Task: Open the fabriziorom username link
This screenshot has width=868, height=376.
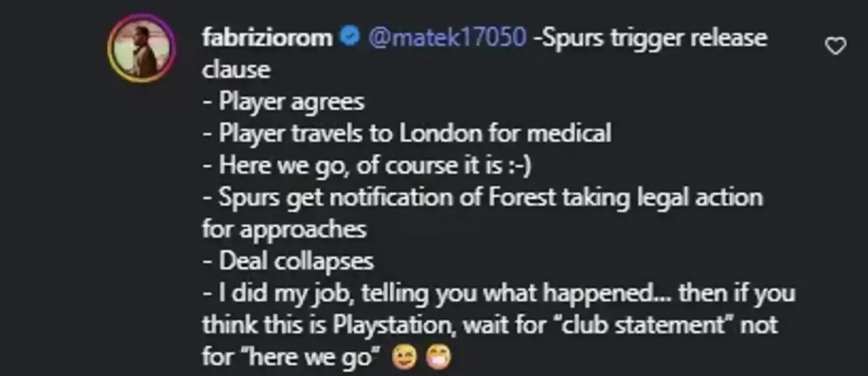Action: pyautogui.click(x=267, y=37)
